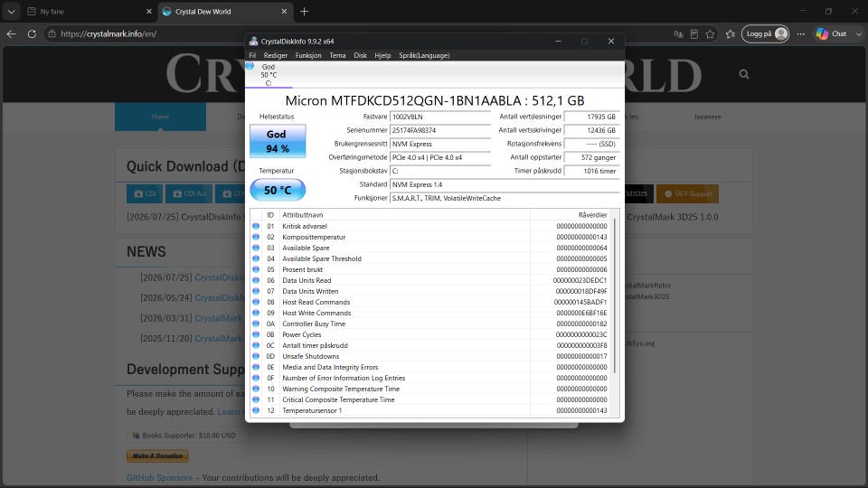Click the Timer påskrudd 1016 timer value
Viewport: 868px width, 488px height.
[x=591, y=171]
